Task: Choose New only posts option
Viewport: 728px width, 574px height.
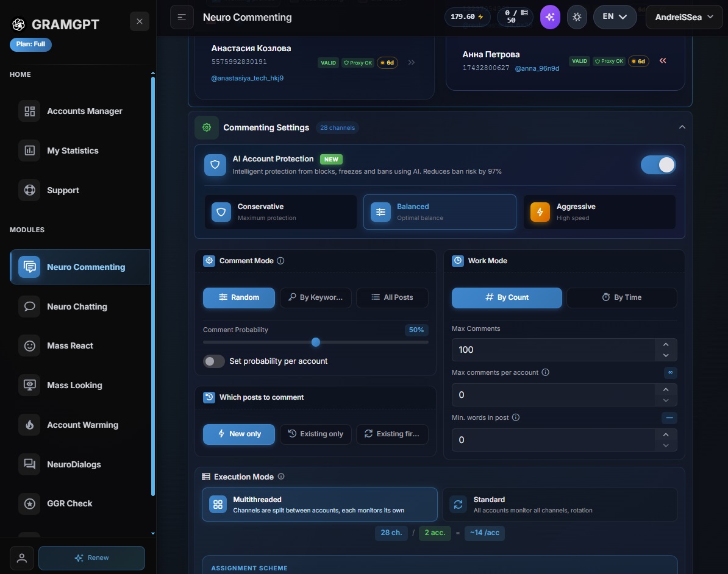Action: point(238,434)
